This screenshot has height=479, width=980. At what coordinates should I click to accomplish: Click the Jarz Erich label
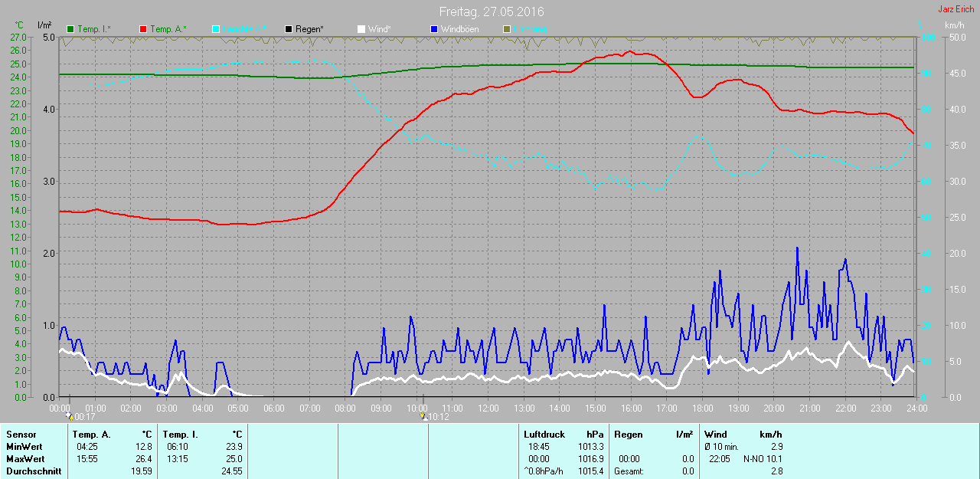[955, 9]
